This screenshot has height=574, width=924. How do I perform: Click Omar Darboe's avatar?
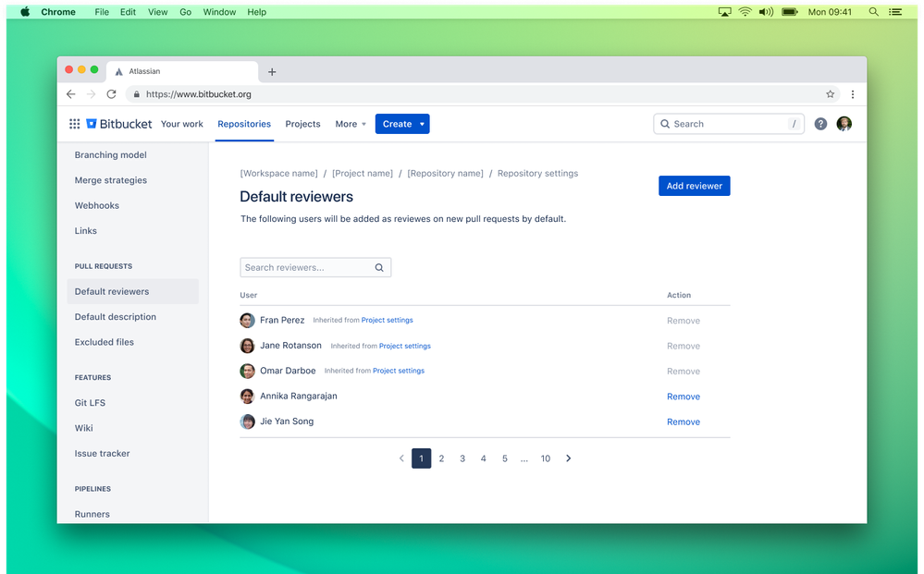247,371
